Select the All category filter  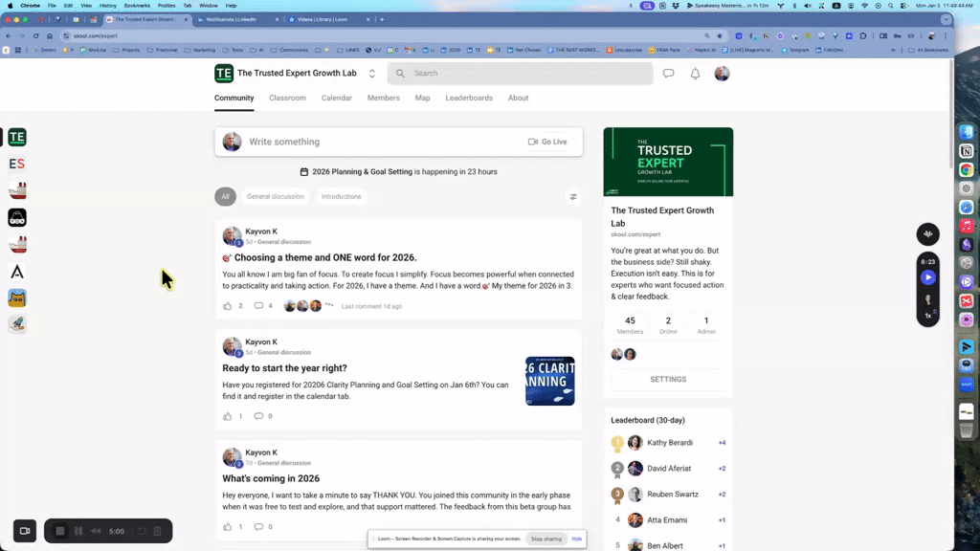click(x=226, y=197)
